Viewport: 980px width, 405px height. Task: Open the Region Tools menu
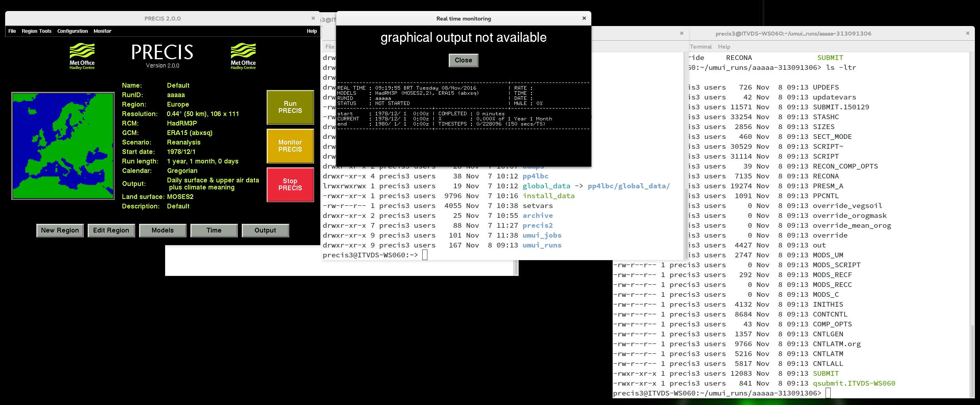pos(36,31)
